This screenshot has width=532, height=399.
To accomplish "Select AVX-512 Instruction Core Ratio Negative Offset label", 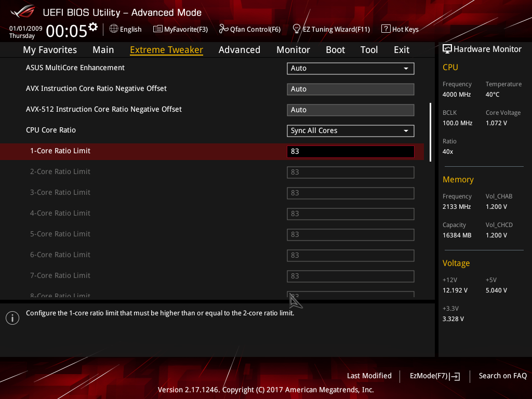I will pos(104,109).
